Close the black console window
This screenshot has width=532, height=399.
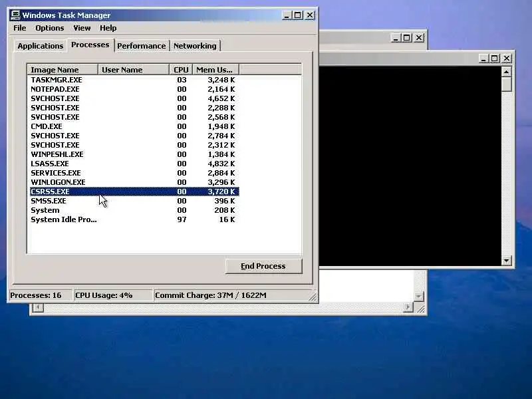(507, 59)
